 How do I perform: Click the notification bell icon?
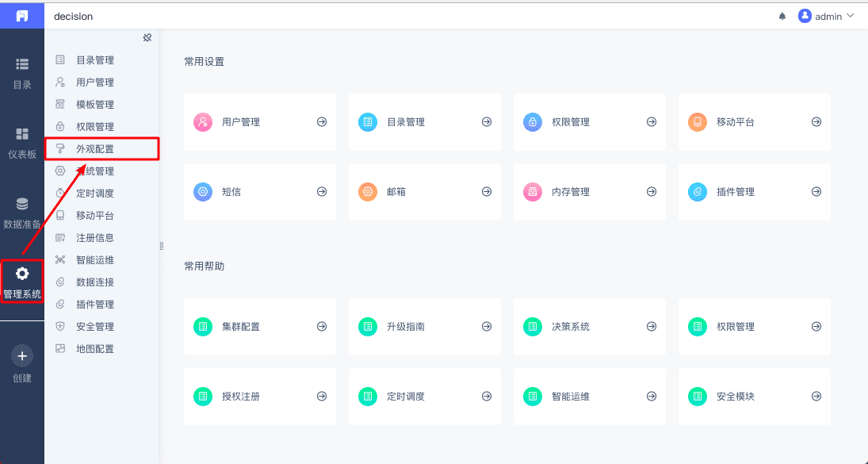point(782,16)
